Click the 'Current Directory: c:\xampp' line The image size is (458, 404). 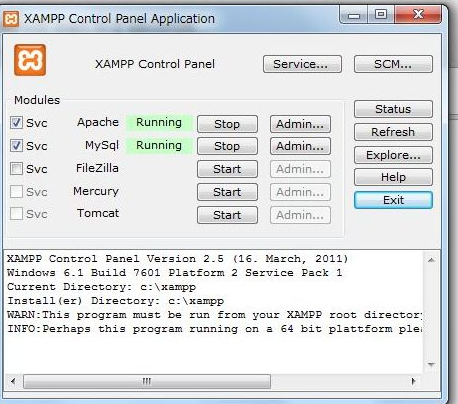pyautogui.click(x=102, y=287)
